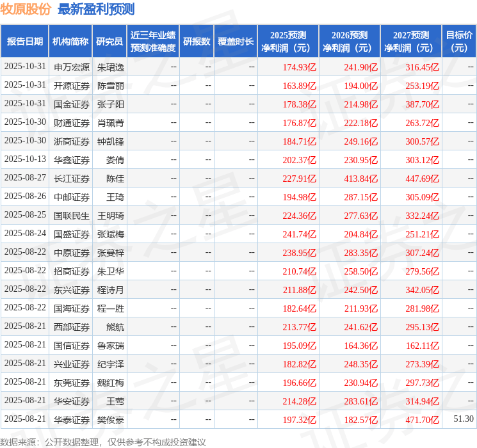This screenshot has width=477, height=448.
Task: Click institution name 中原证券
Action: tap(72, 253)
